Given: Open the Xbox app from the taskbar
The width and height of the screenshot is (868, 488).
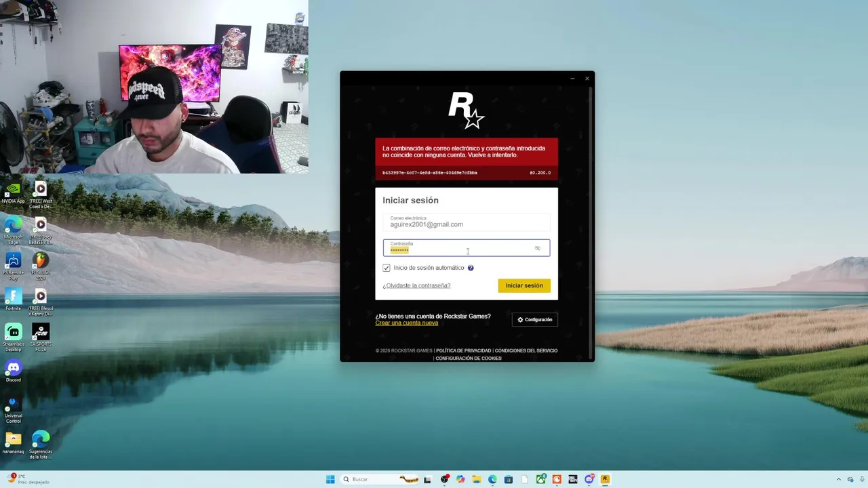Looking at the screenshot, I should [x=541, y=479].
